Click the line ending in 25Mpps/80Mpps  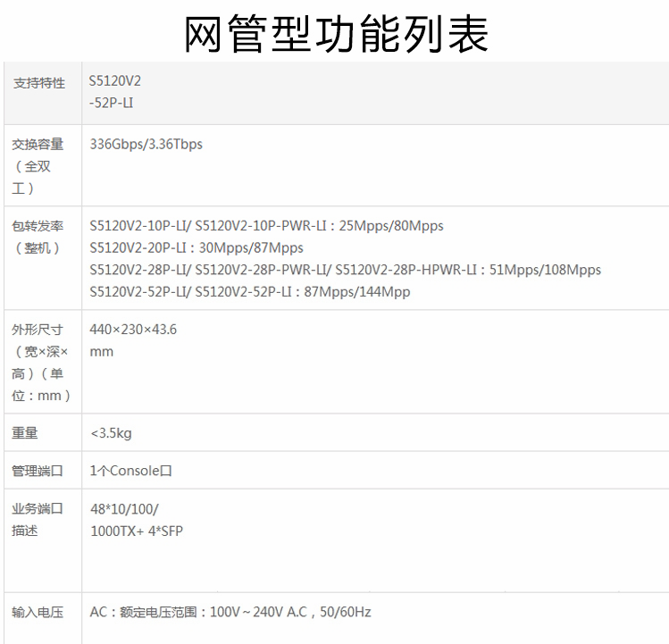(x=266, y=226)
